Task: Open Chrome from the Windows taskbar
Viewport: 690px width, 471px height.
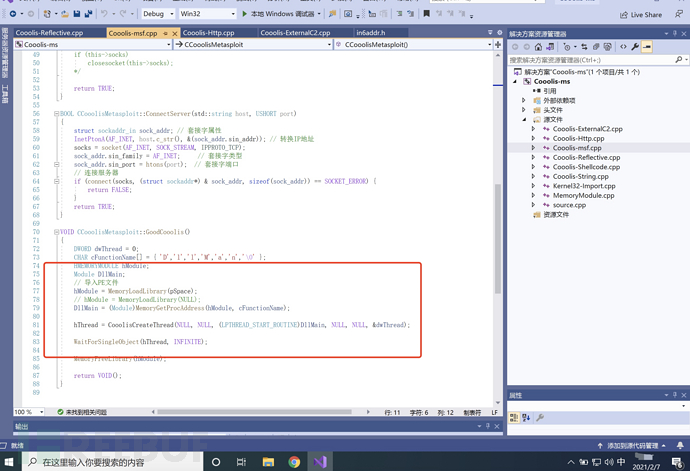Action: click(x=295, y=462)
